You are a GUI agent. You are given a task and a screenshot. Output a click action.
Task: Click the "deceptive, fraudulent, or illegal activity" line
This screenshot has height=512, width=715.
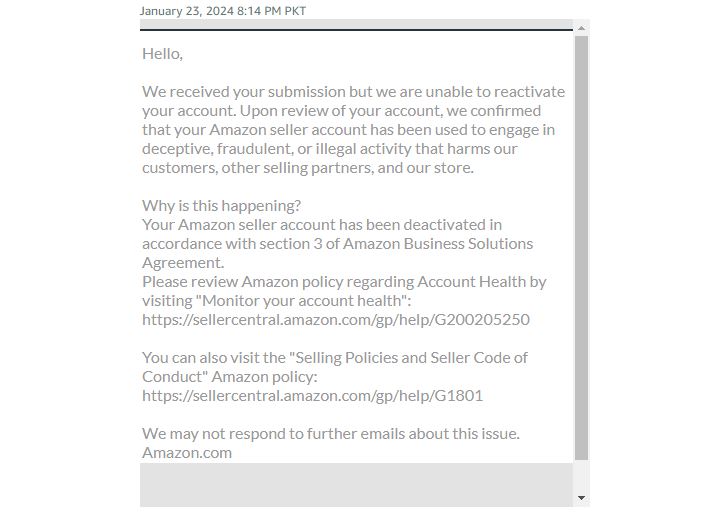pyautogui.click(x=330, y=149)
